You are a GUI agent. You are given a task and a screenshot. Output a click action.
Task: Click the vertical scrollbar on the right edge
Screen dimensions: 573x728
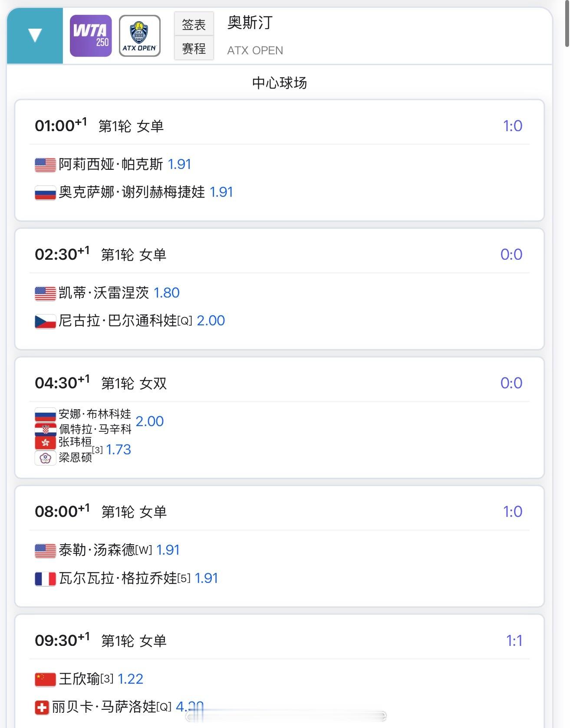pos(567,24)
